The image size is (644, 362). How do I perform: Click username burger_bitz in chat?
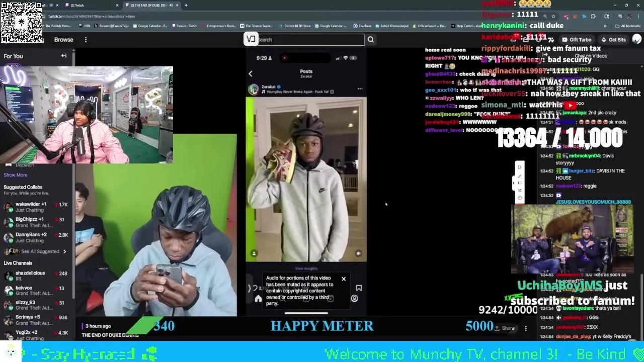point(581,171)
